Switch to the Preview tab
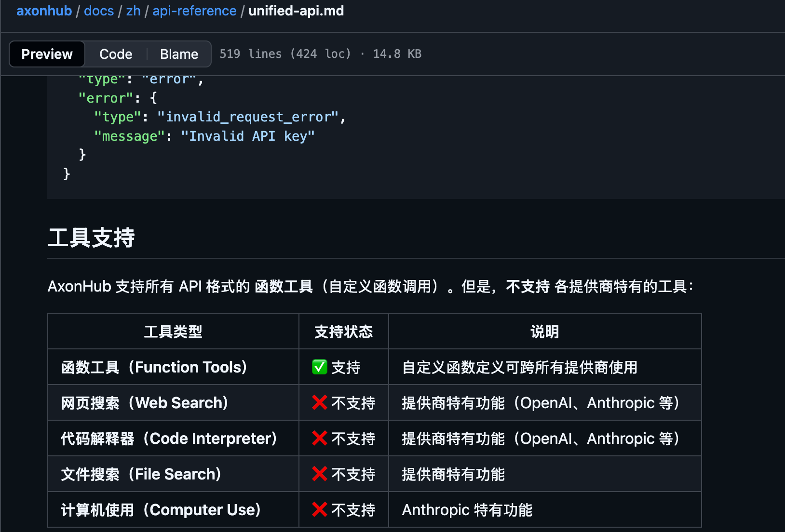Viewport: 785px width, 532px height. [47, 54]
